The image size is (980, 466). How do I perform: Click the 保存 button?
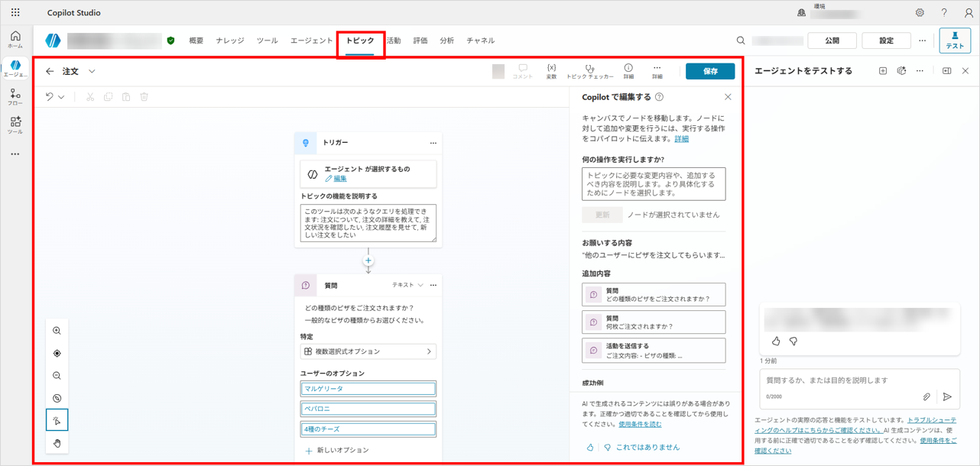click(709, 71)
